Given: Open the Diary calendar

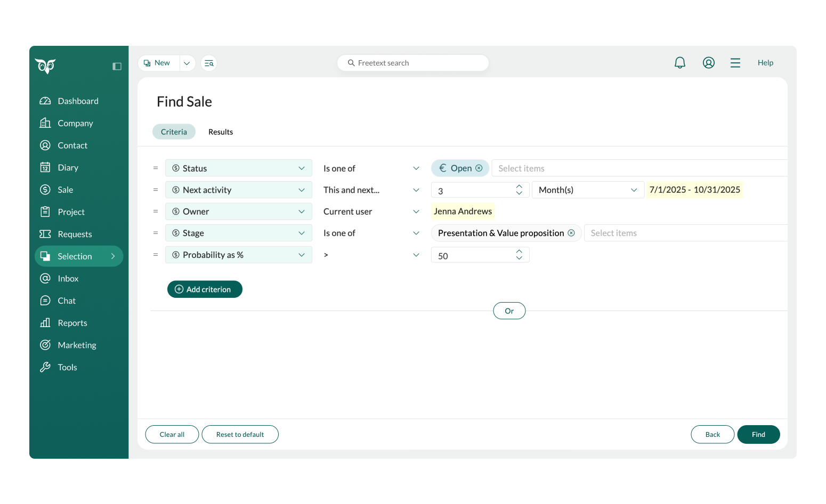Looking at the screenshot, I should pos(68,168).
